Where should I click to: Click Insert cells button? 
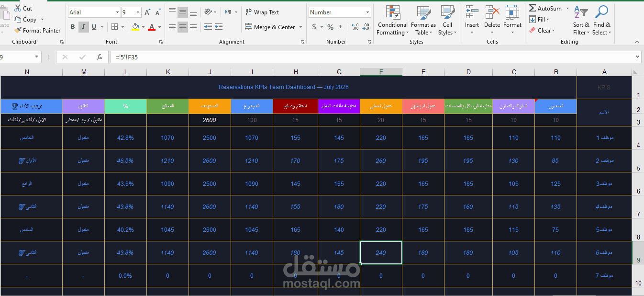pos(472,21)
